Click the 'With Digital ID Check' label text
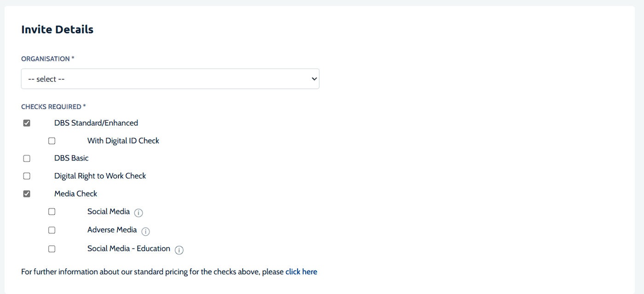Screen dimensions: 644x294 123,140
